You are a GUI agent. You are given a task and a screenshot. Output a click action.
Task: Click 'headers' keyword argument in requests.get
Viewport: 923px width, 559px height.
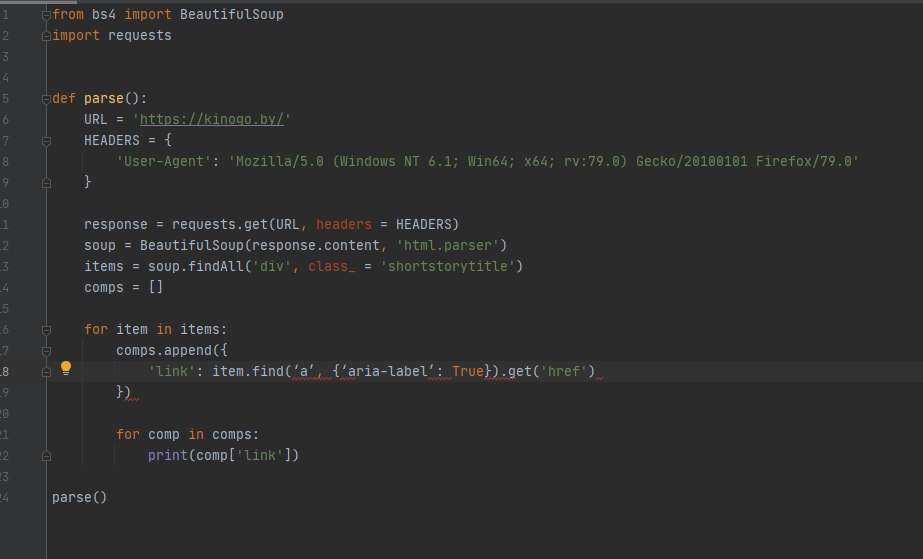[344, 224]
